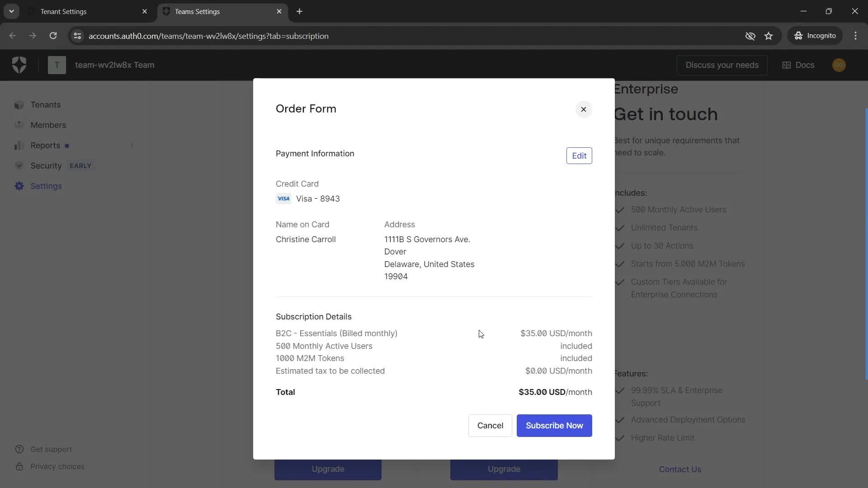Click the Visa - 8943 text
This screenshot has height=488, width=868.
tap(318, 199)
